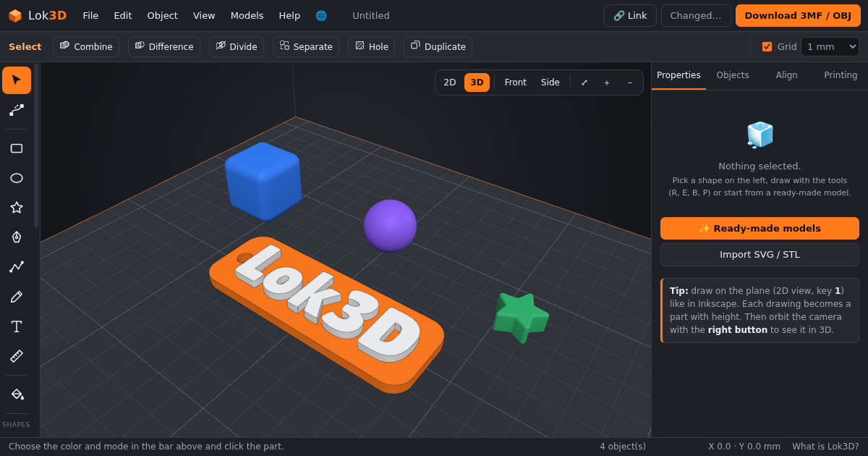Viewport: 868px width, 456px height.
Task: Switch viewport to 2D mode
Action: point(450,83)
